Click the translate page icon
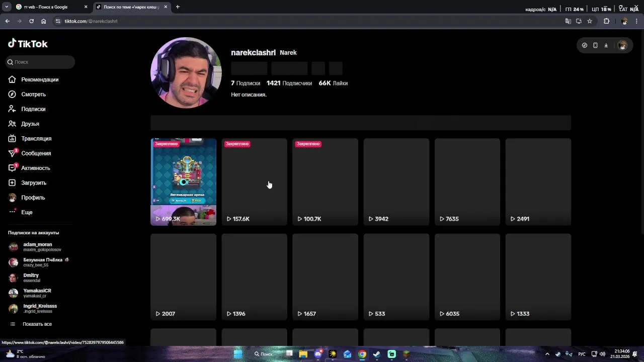The height and width of the screenshot is (362, 644). click(x=568, y=21)
